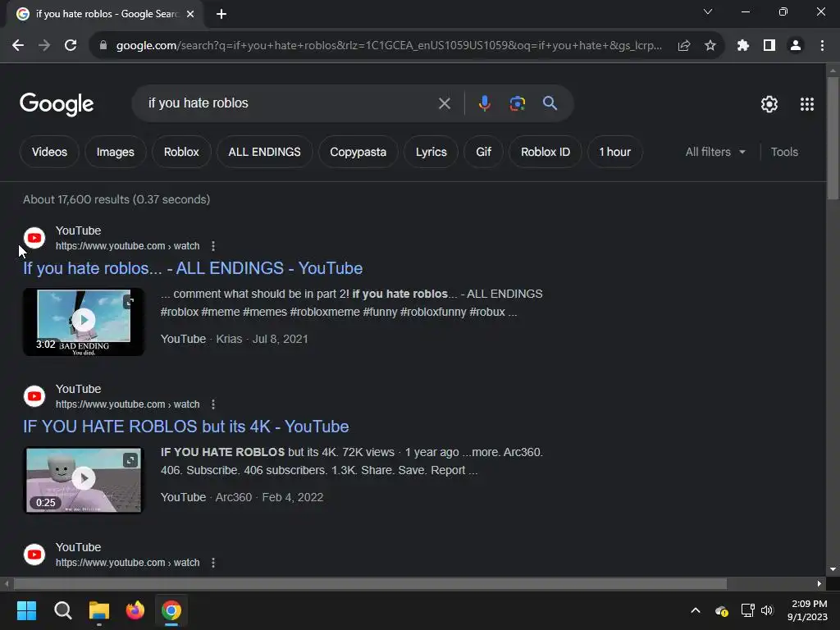Open a new browser tab

221,15
